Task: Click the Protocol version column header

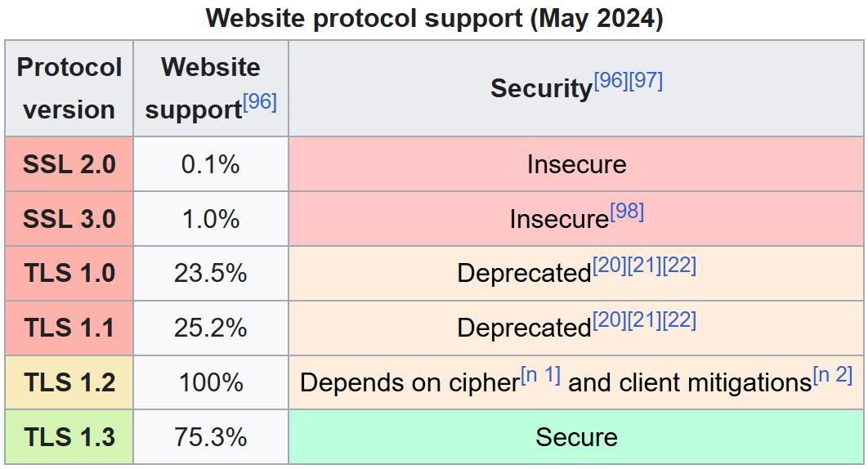Action: point(69,88)
